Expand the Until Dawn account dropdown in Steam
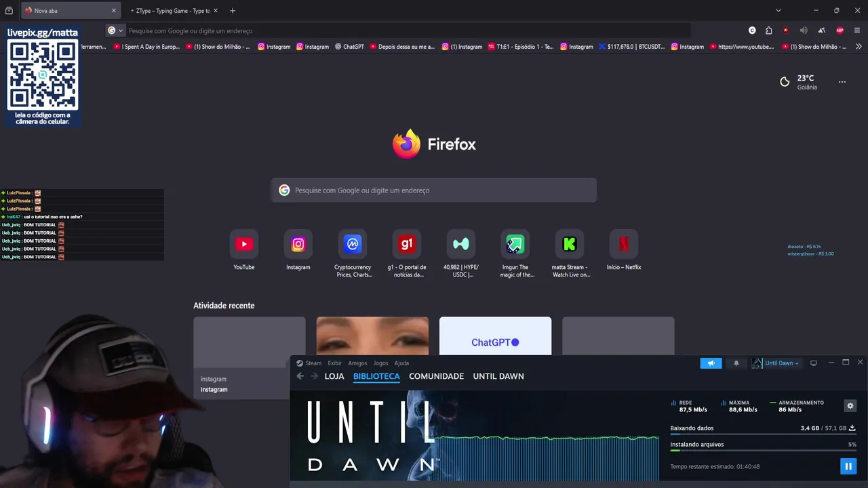This screenshot has width=868, height=488. tap(776, 363)
